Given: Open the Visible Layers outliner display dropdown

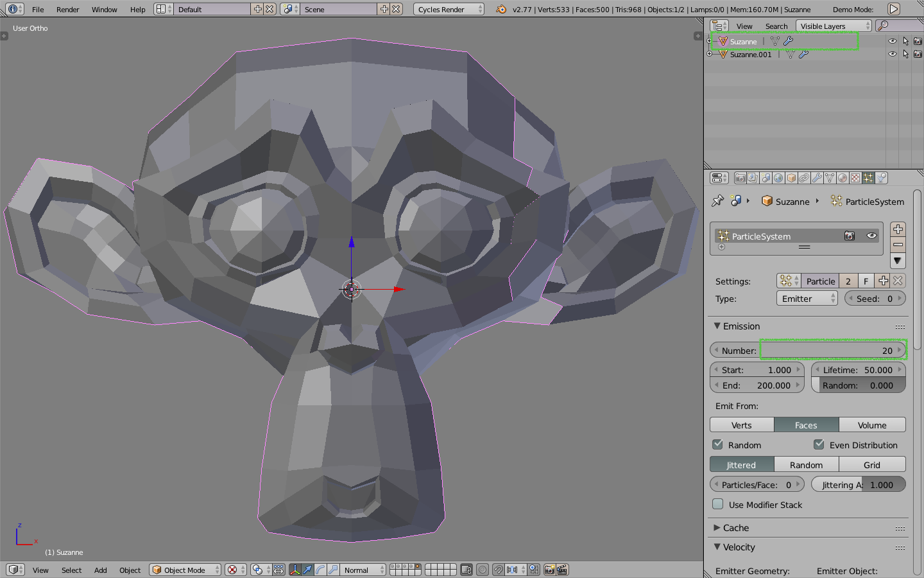Looking at the screenshot, I should coord(834,26).
